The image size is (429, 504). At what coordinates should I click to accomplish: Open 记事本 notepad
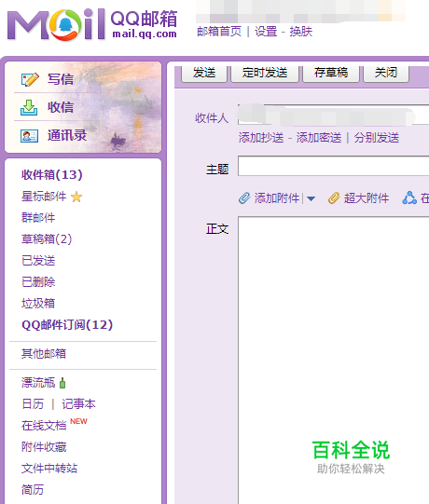click(79, 404)
